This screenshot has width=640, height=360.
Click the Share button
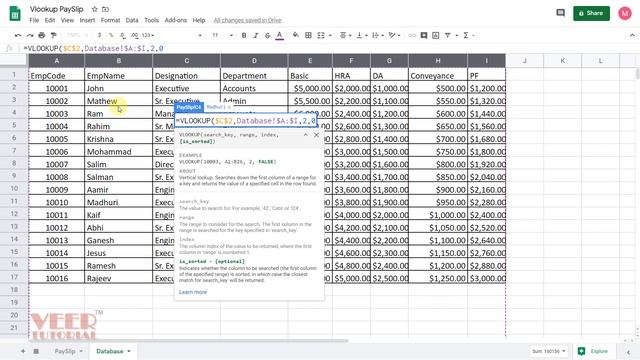click(x=591, y=13)
